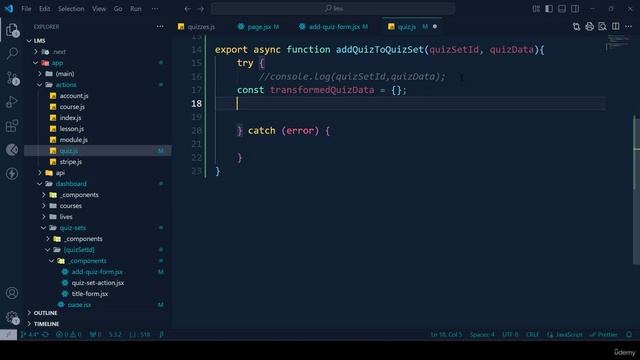Click the editor minimap
The height and width of the screenshot is (360, 640).
(618, 43)
